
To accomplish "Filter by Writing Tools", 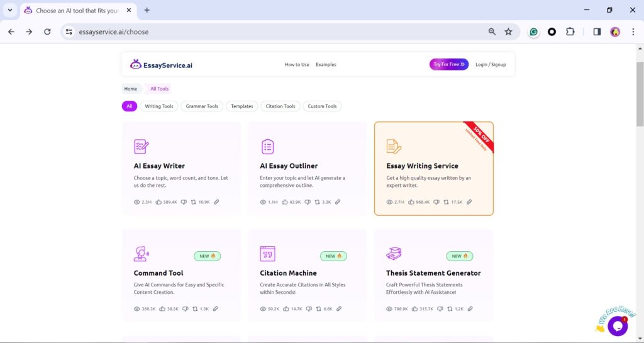I will pyautogui.click(x=159, y=106).
